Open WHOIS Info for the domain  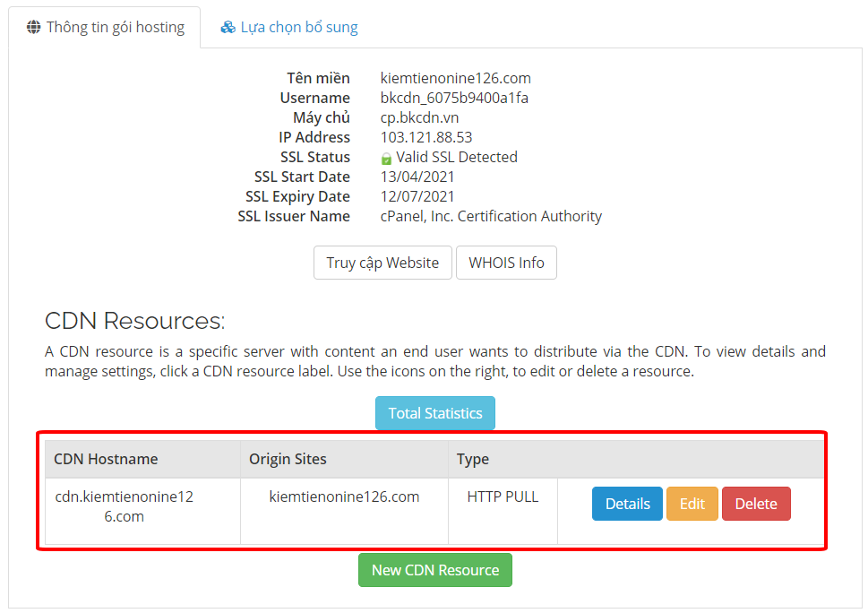[x=506, y=263]
